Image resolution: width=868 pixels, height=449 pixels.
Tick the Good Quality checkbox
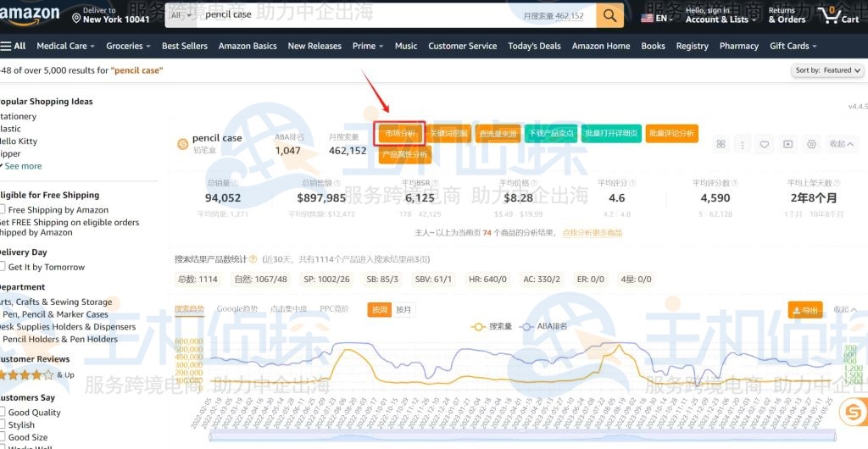pyautogui.click(x=3, y=413)
